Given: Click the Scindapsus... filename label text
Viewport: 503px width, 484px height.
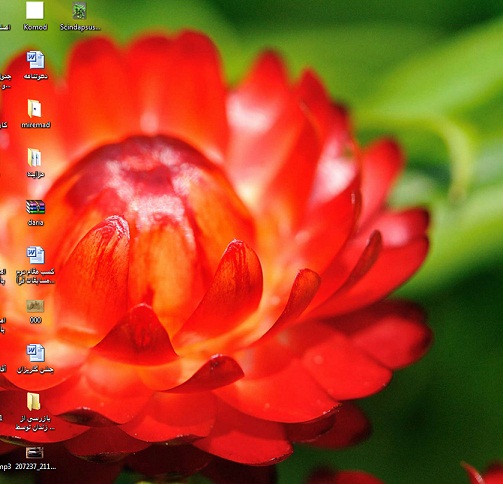Looking at the screenshot, I should (x=80, y=27).
